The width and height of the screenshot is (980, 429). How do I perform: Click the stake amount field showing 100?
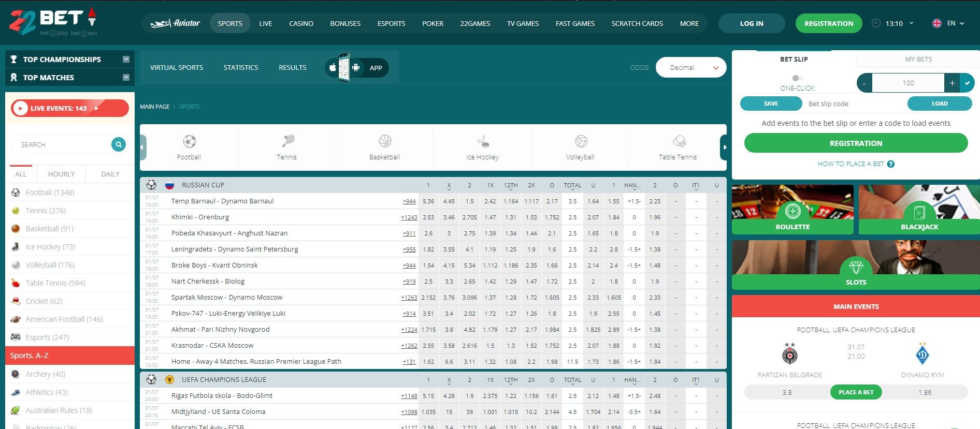tap(908, 83)
